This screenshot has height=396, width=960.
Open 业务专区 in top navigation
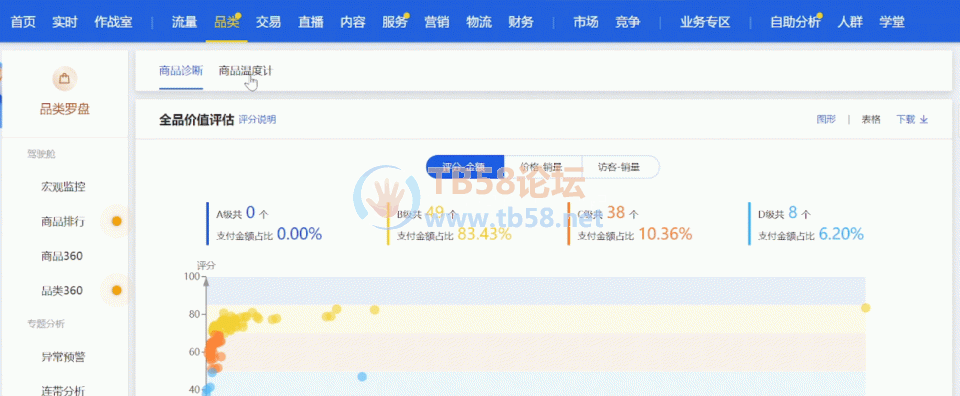[x=705, y=23]
